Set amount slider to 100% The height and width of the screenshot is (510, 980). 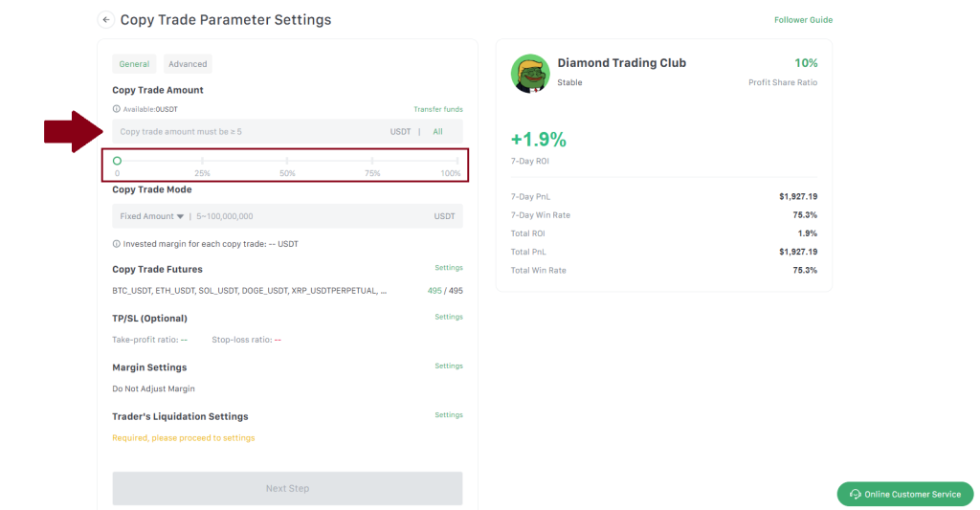(x=457, y=162)
